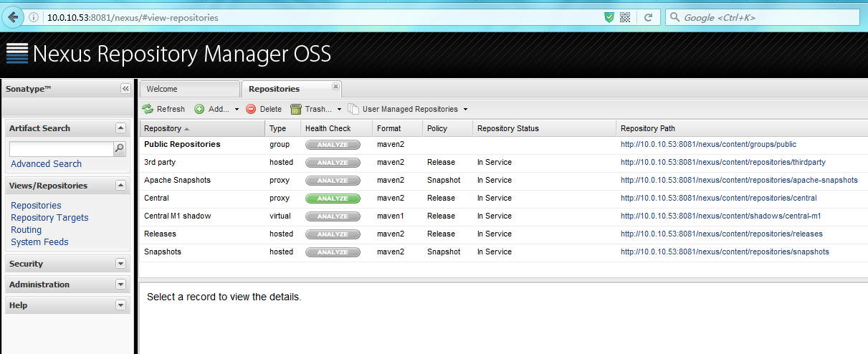Click the browser back arrow button
Screen dimensions: 868x354
pos(13,17)
